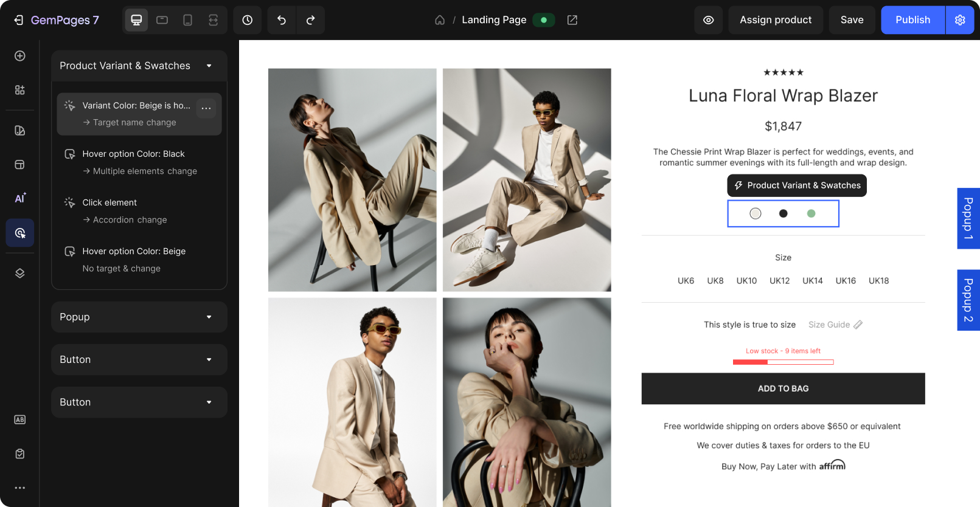The image size is (980, 507).
Task: Expand the Popup section
Action: [209, 317]
